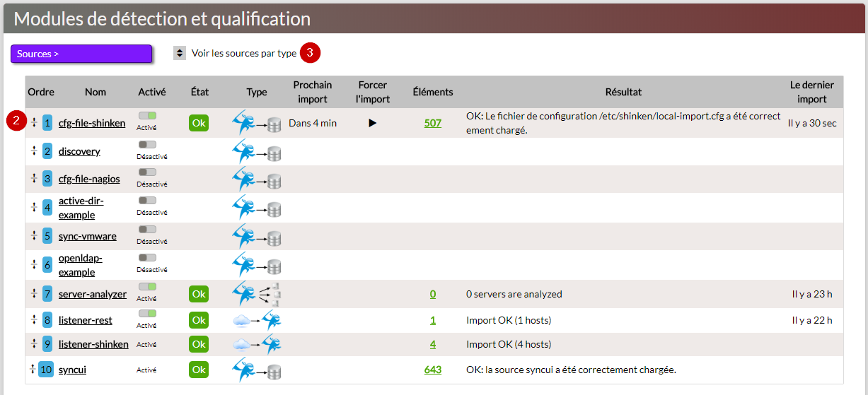The height and width of the screenshot is (395, 868).
Task: Click the reorder arrows for the listener-rest row
Action: point(33,320)
